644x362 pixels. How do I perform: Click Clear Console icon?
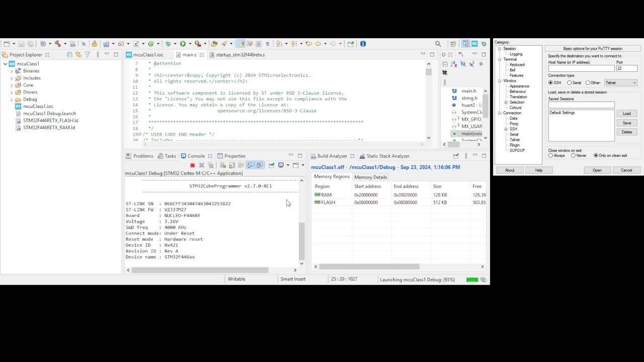pos(223,165)
